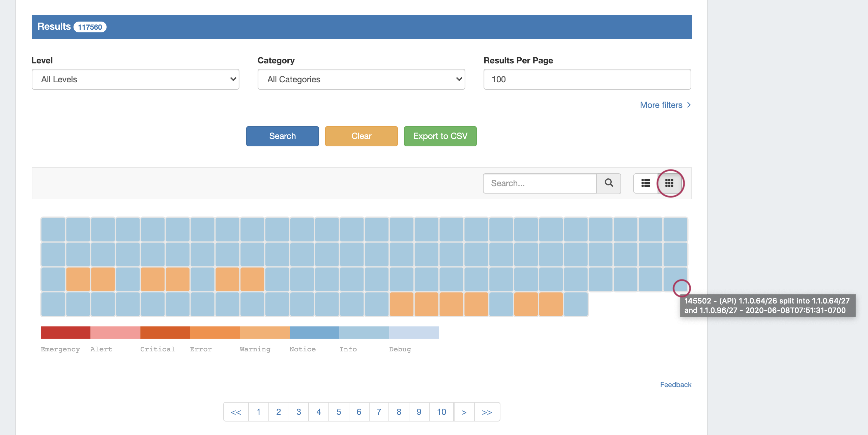Viewport: 868px width, 435px height.
Task: Export results to CSV
Action: 440,136
